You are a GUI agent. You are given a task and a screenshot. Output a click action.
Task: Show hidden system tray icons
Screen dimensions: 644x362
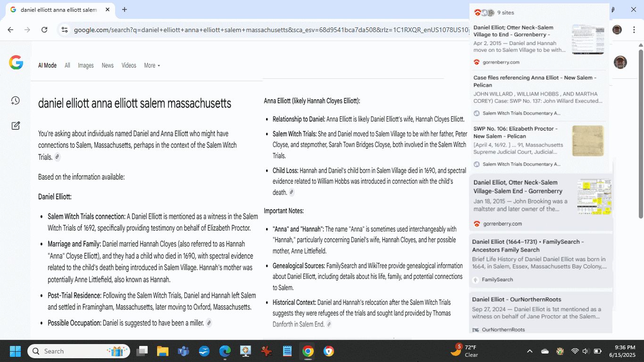(529, 351)
